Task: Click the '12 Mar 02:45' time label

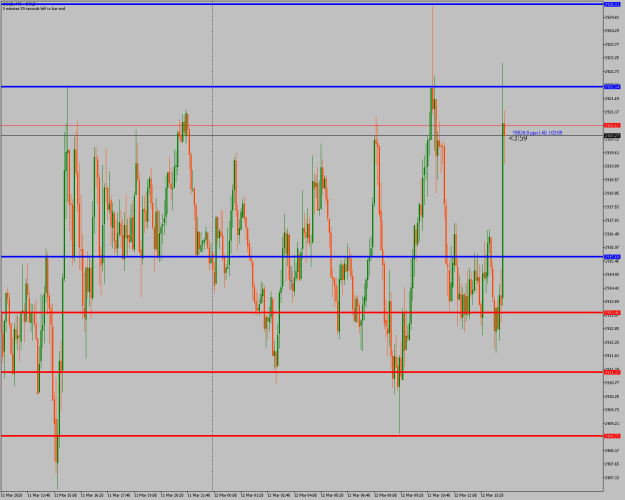Action: 279,496
